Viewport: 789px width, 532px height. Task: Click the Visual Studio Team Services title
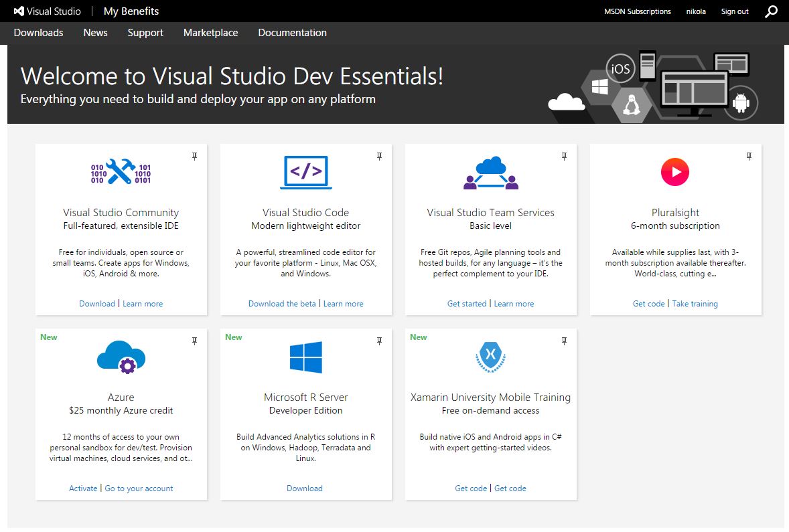(x=490, y=213)
